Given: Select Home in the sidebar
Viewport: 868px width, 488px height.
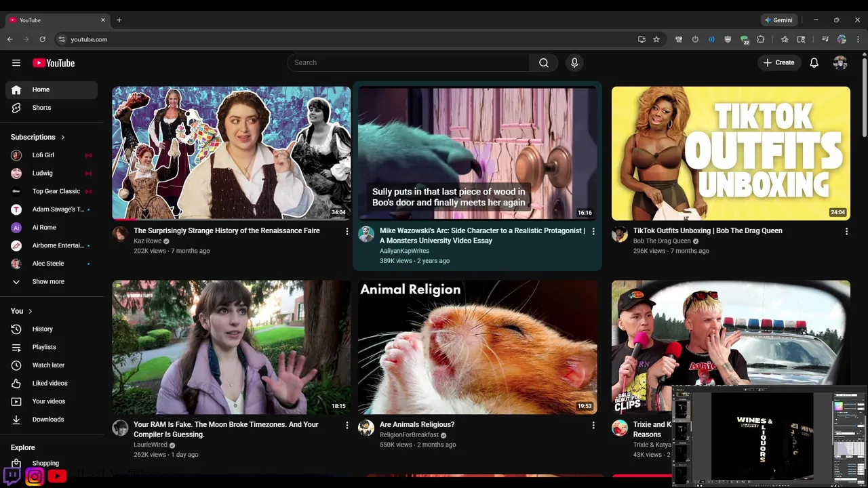Looking at the screenshot, I should click(x=52, y=89).
